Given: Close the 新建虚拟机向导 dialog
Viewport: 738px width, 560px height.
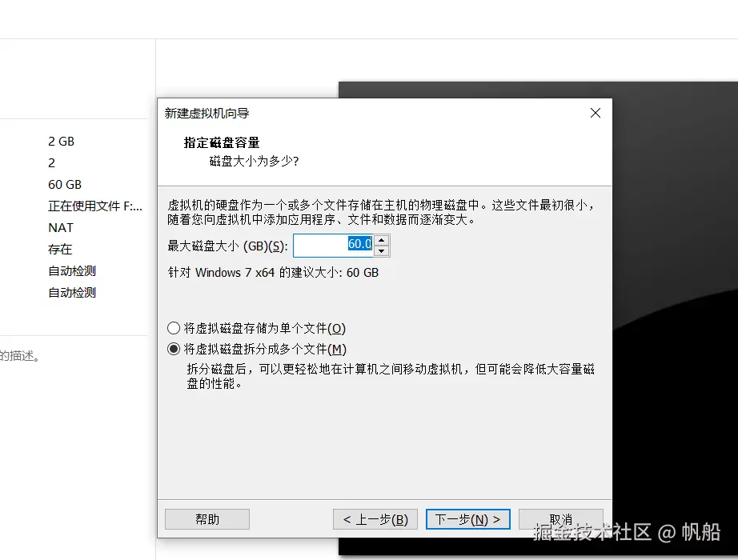Looking at the screenshot, I should (x=596, y=113).
